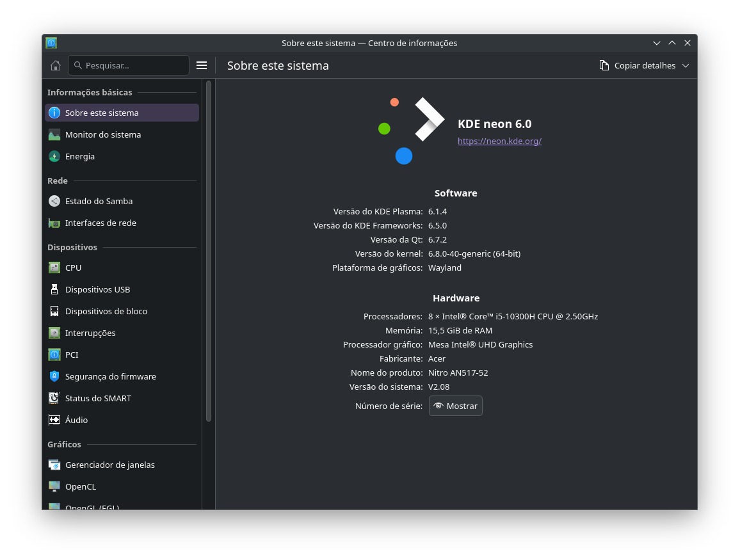Open the hamburger menu icon

click(202, 65)
